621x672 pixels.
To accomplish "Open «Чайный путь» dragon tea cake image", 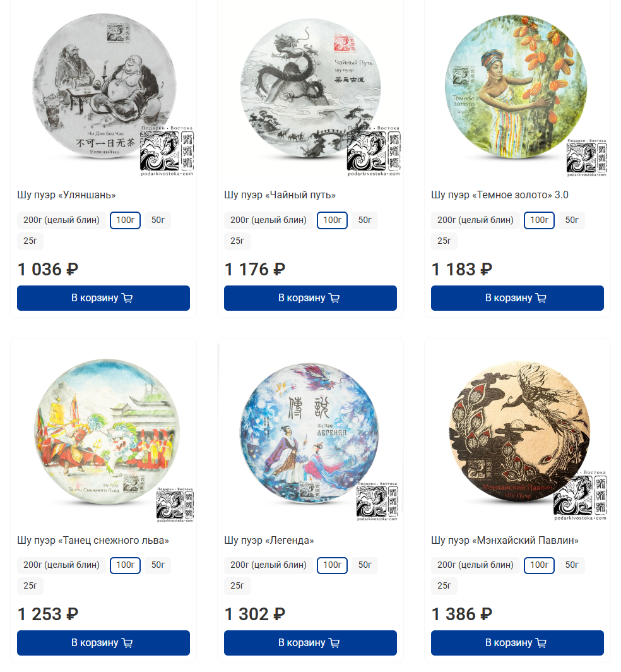I will coord(310,90).
